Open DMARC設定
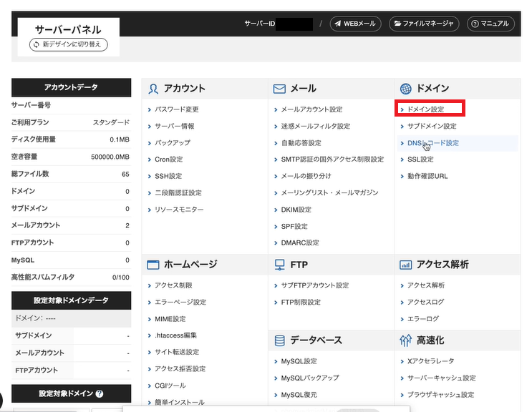 (300, 243)
